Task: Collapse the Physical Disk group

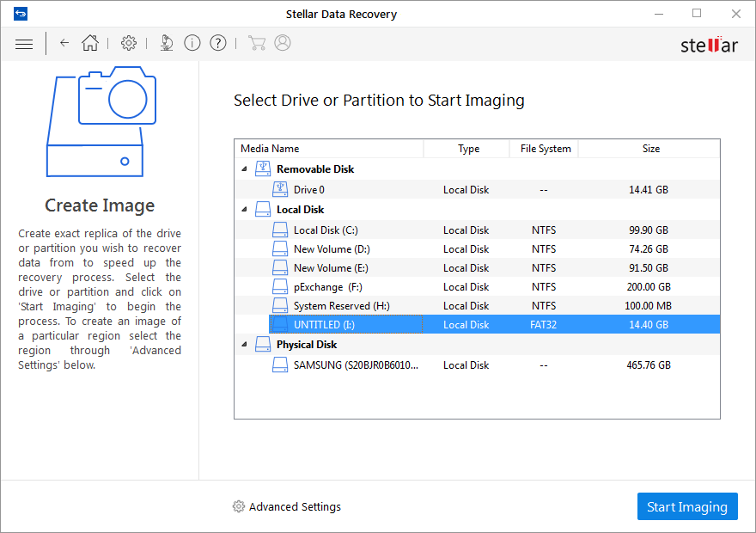Action: [245, 345]
